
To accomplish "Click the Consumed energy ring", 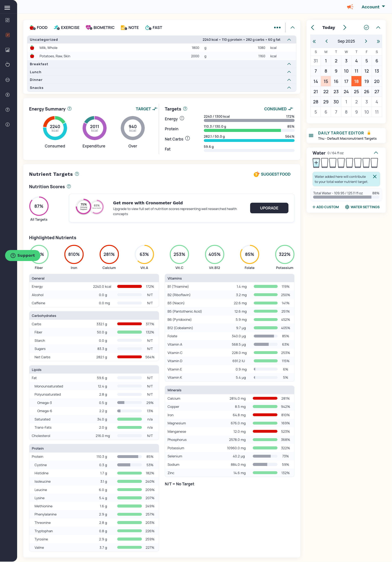I will pos(55,128).
